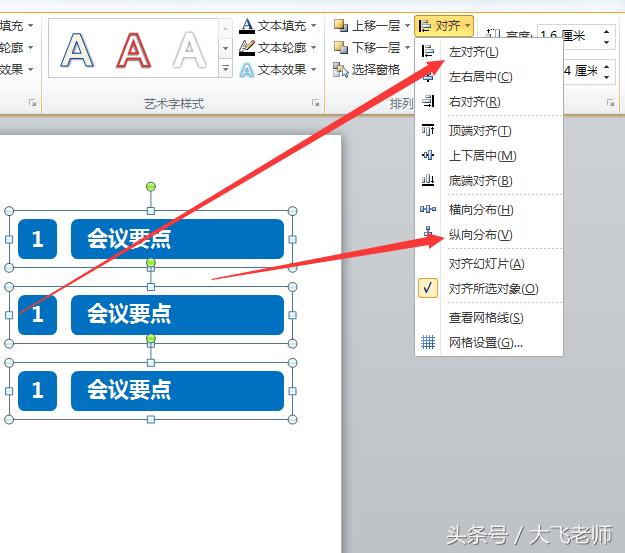This screenshot has height=553, width=625.
Task: Click the Bring Forward icon
Action: click(341, 26)
